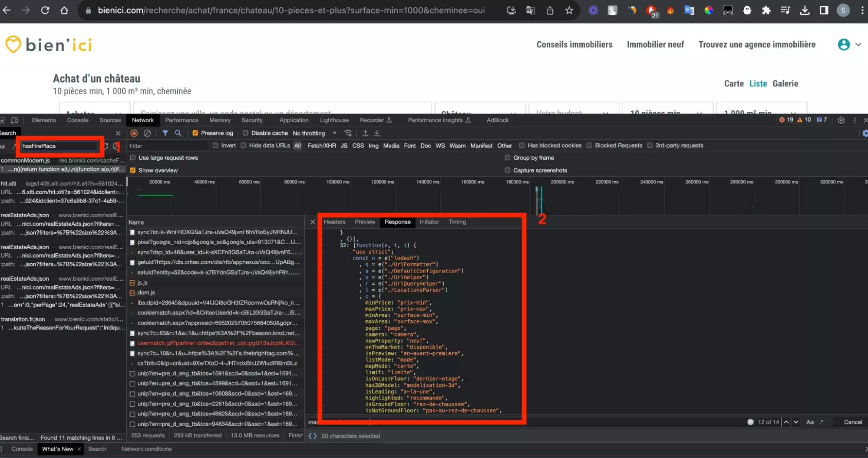868x458 pixels.
Task: Enable Capture screenshots checkbox
Action: pyautogui.click(x=507, y=170)
